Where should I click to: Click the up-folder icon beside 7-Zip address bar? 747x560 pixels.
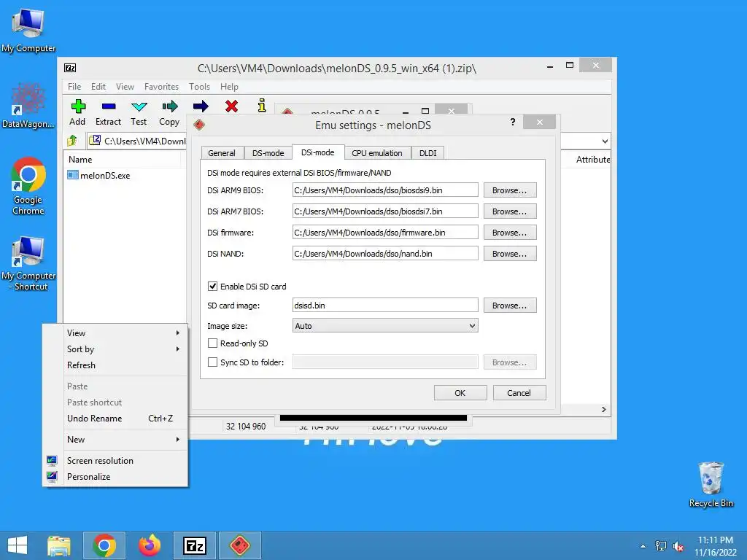pos(72,141)
